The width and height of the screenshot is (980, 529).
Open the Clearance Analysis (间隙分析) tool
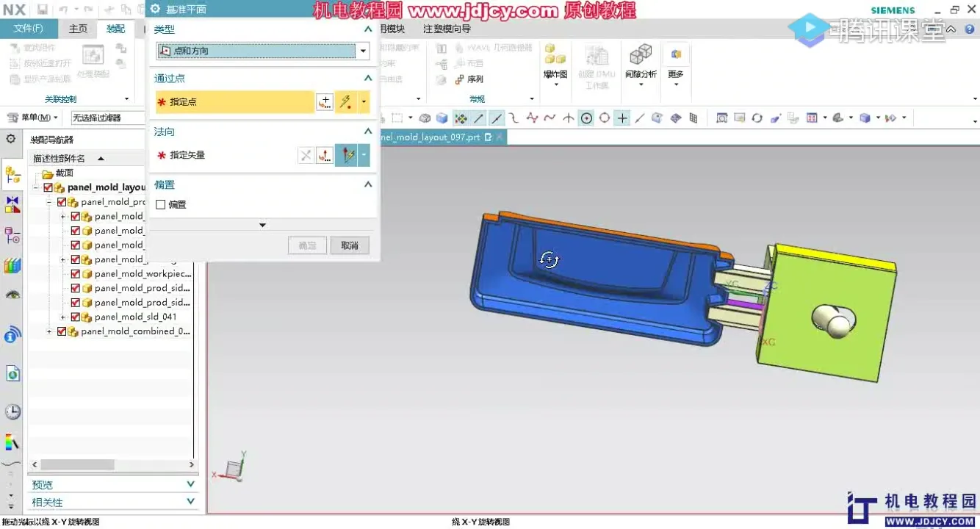pos(641,62)
